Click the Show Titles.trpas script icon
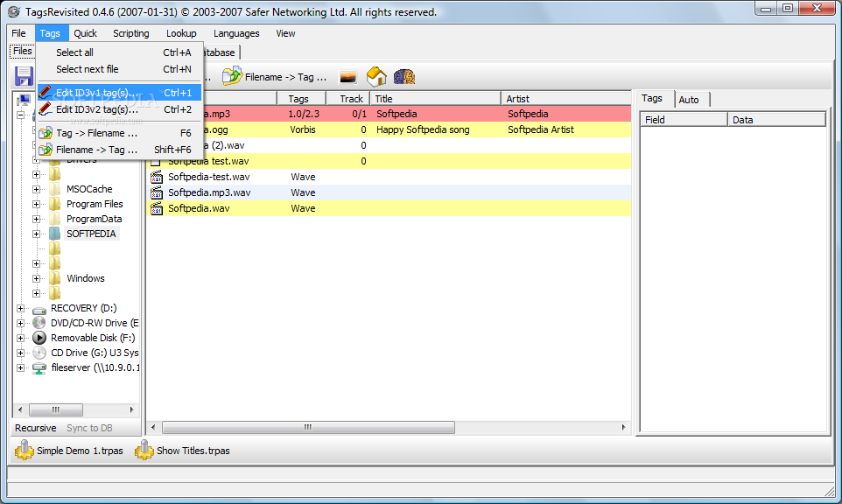 pos(144,450)
